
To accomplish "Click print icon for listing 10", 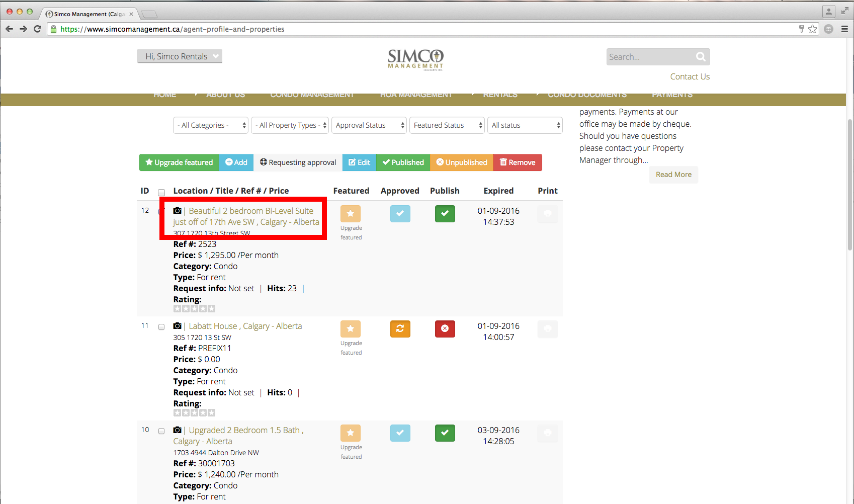I will (x=548, y=433).
